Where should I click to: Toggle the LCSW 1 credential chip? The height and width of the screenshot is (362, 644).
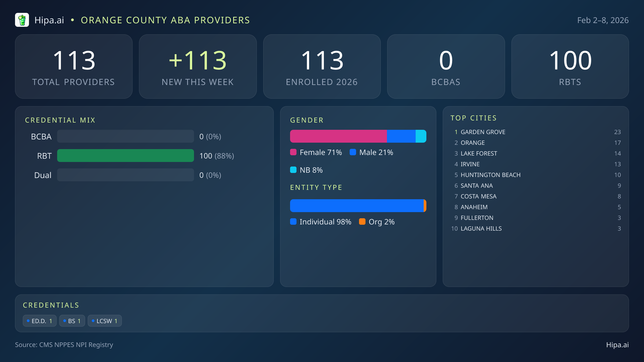105,320
